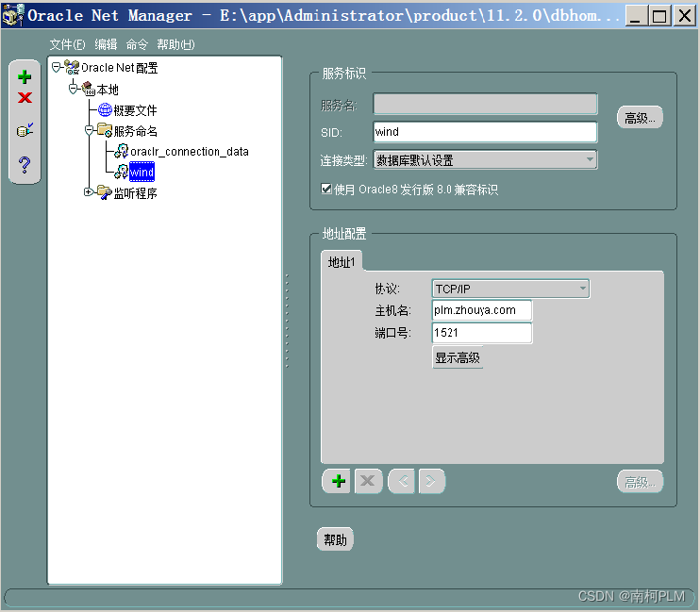The width and height of the screenshot is (700, 612).
Task: Open the 协议 TCP/IP dropdown
Action: [x=510, y=289]
